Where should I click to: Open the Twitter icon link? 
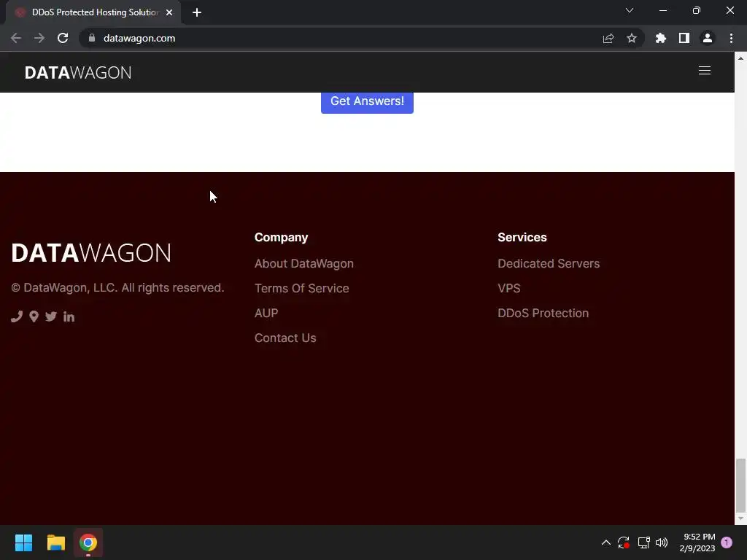(51, 316)
